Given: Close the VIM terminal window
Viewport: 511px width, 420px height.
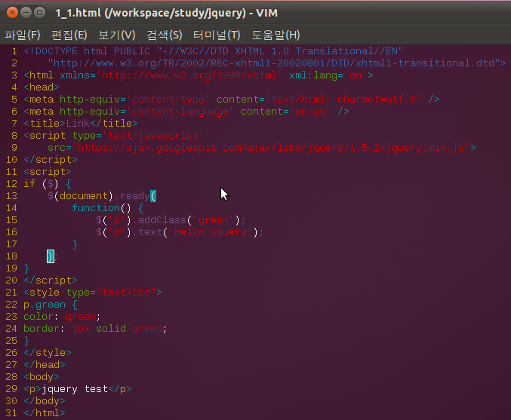Looking at the screenshot, I should (12, 13).
